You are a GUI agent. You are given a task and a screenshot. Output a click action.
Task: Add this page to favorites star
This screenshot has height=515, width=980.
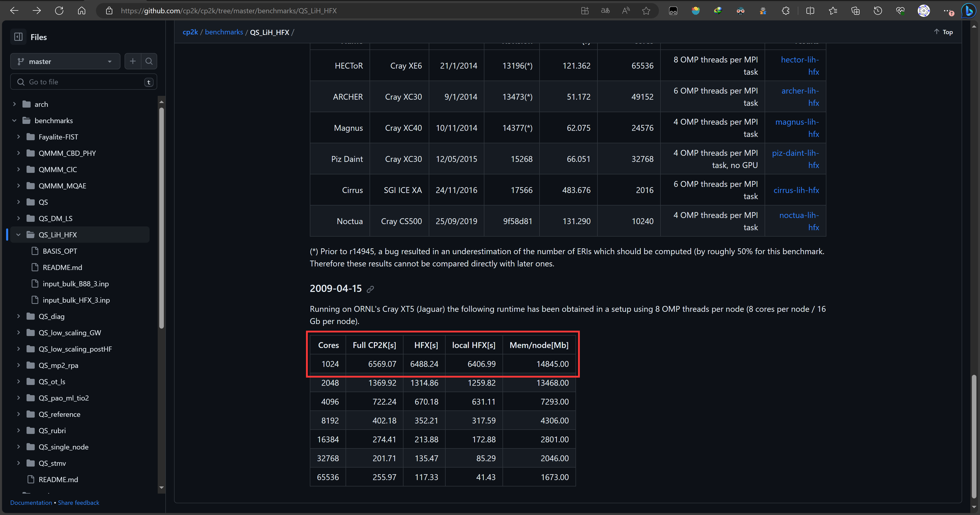pyautogui.click(x=646, y=11)
